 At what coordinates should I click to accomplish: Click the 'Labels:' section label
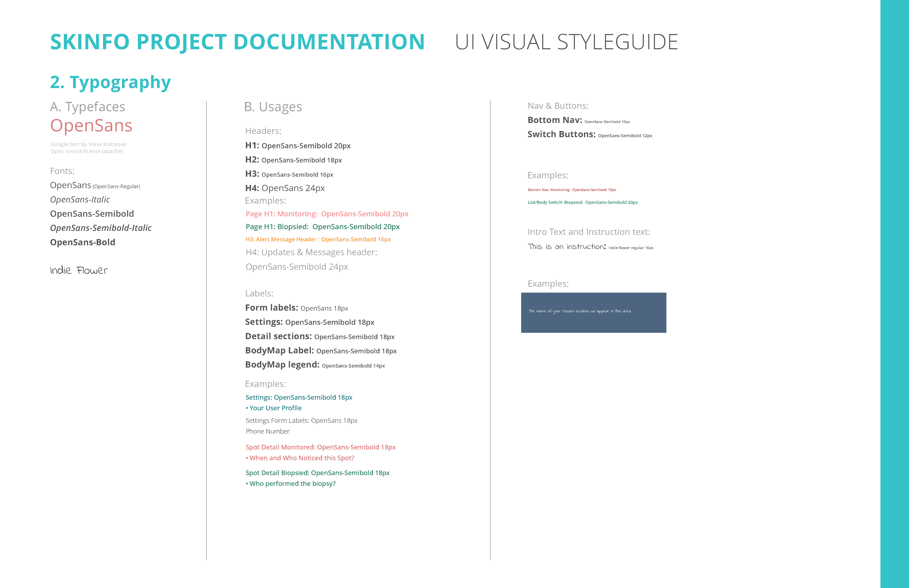click(x=259, y=294)
